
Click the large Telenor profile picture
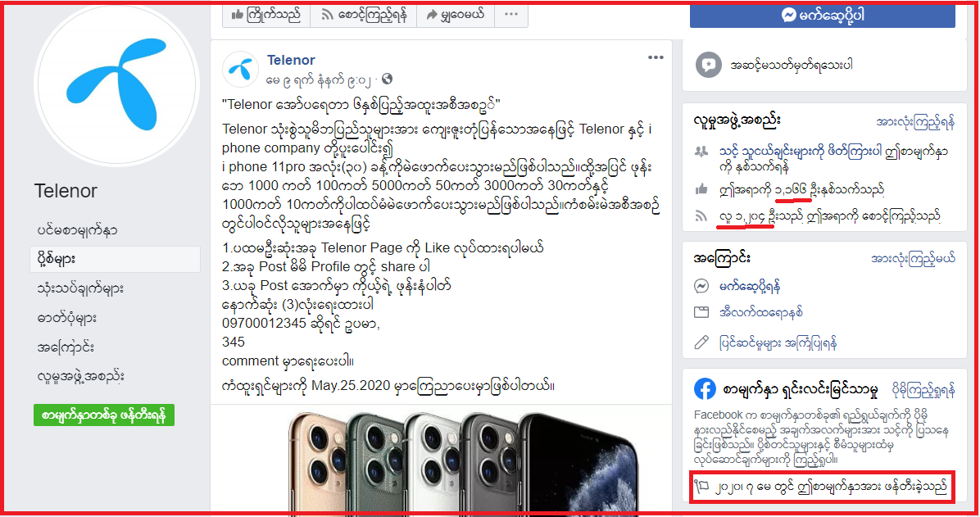pyautogui.click(x=117, y=83)
